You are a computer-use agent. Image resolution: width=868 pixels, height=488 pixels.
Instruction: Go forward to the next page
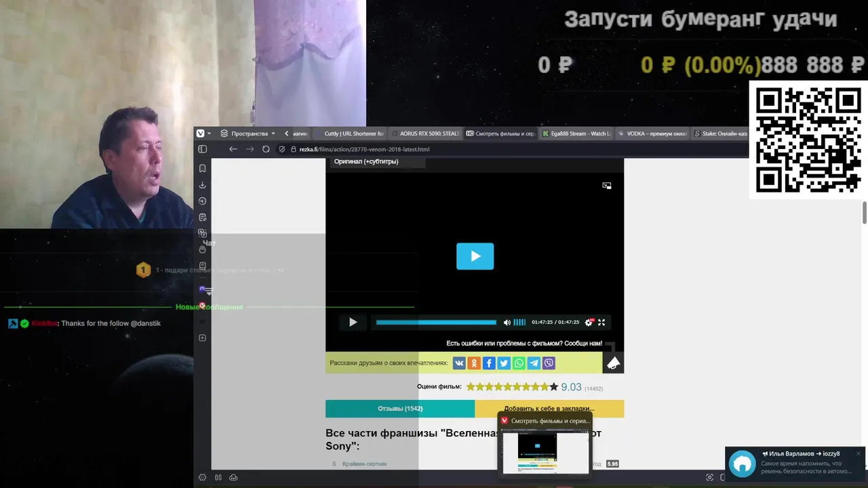click(x=250, y=149)
